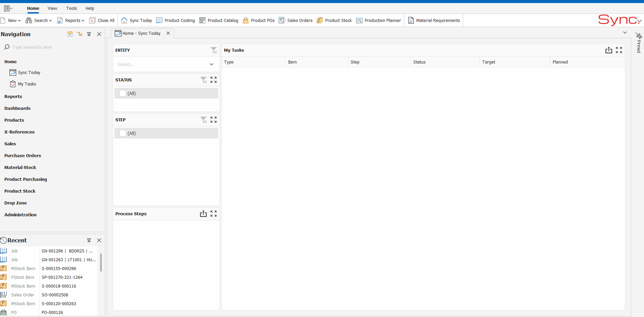Viewport: 644px width, 317px height.
Task: Maximize the My Tasks panel
Action: click(x=619, y=50)
